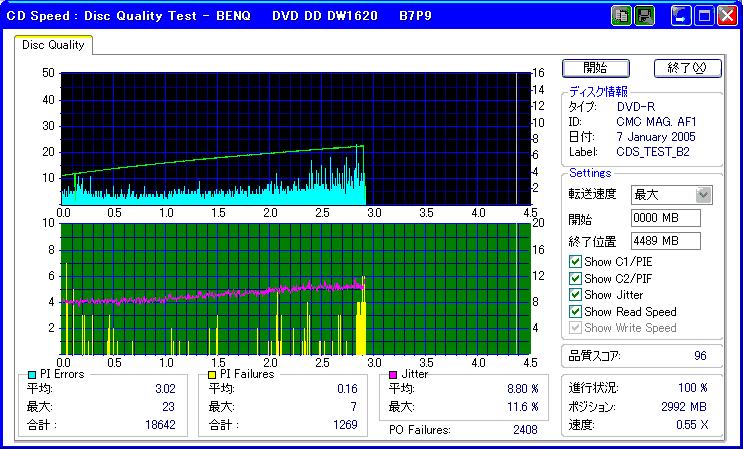Click the disc ID value CMC MAG. AF1
The height and width of the screenshot is (449, 743).
click(x=656, y=122)
